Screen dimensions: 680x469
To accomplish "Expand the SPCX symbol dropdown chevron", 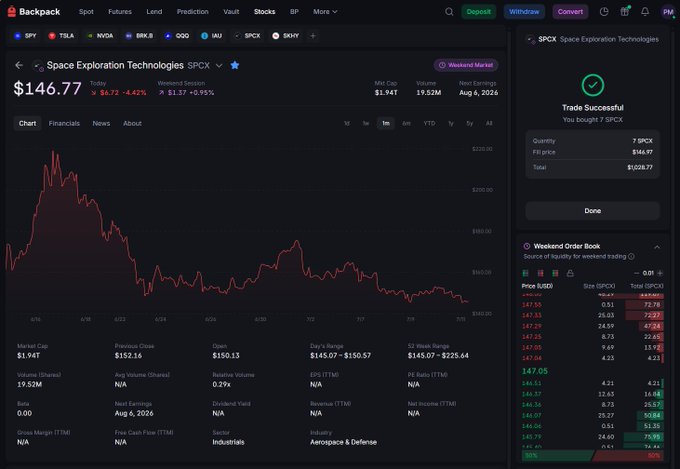I will (219, 66).
